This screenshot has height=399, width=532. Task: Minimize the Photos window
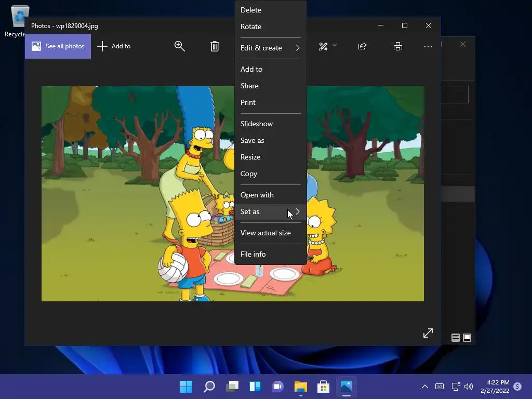[x=381, y=25]
